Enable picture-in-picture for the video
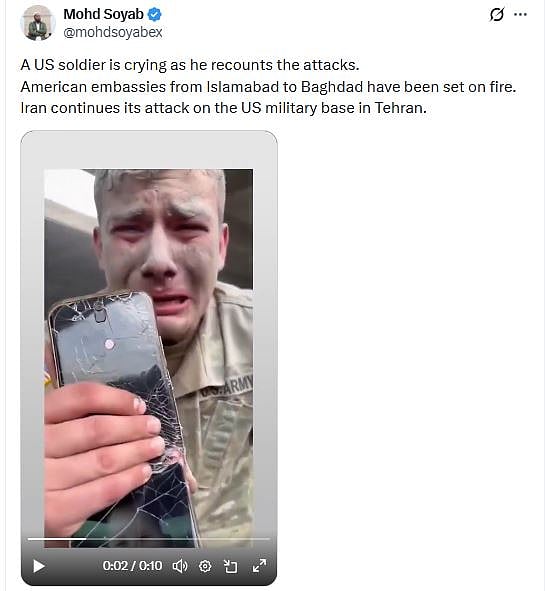Screen dimensions: 545x591 (x=231, y=566)
